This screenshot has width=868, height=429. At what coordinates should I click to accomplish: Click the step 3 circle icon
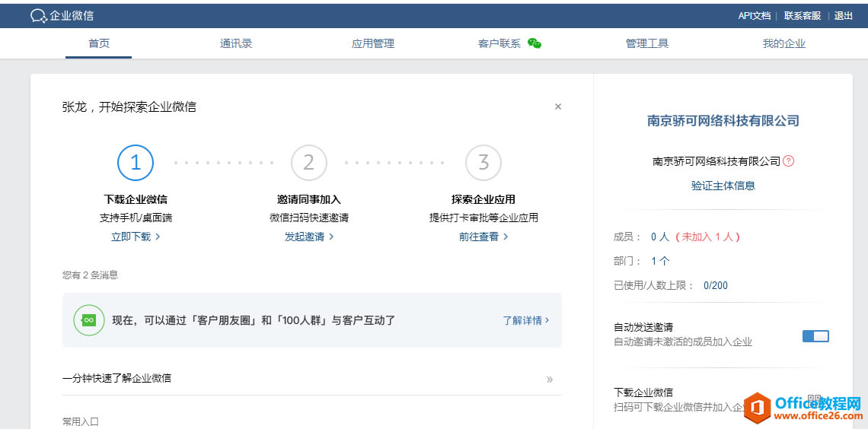[483, 163]
